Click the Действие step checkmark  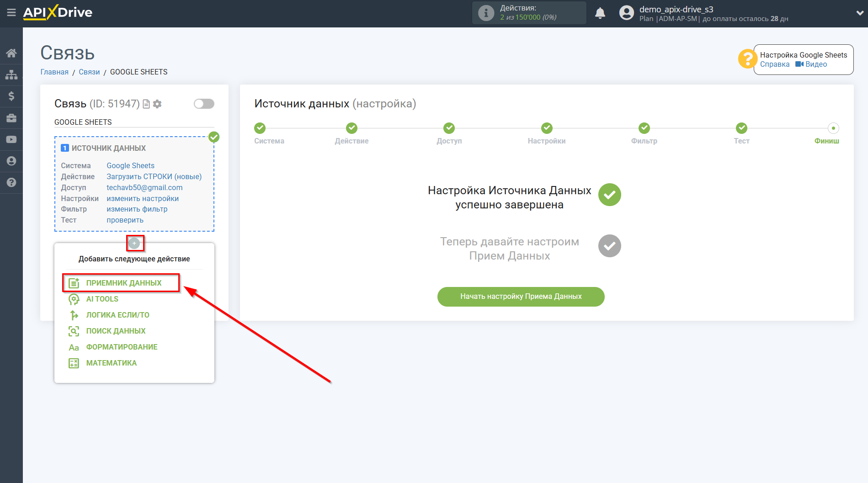pos(351,128)
